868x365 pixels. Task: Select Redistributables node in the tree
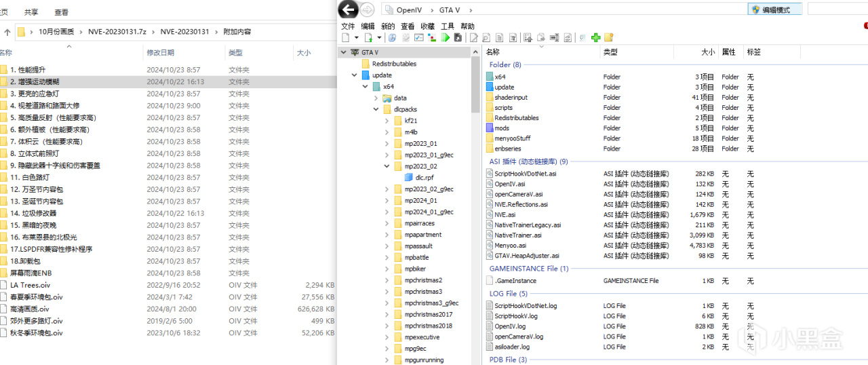click(389, 64)
